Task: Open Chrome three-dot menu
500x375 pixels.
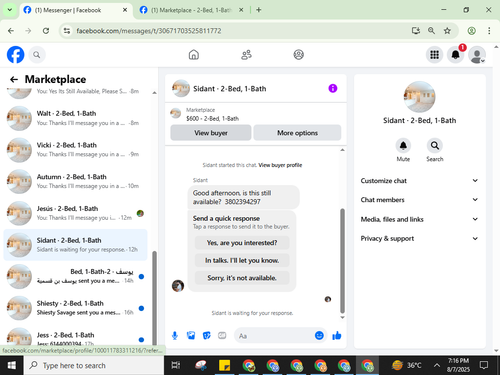Action: (x=489, y=31)
